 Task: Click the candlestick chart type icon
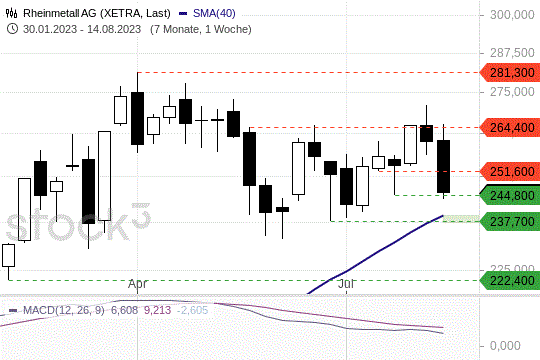point(11,13)
